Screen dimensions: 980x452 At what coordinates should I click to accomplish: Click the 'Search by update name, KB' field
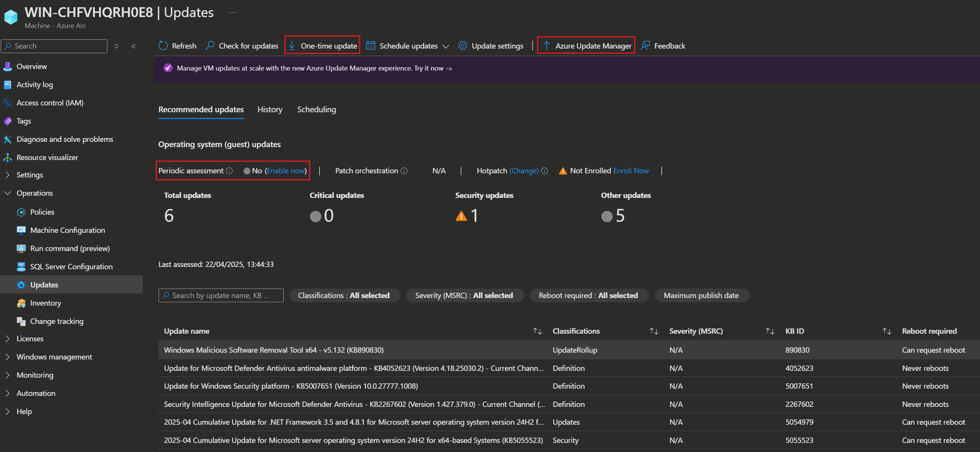point(221,296)
